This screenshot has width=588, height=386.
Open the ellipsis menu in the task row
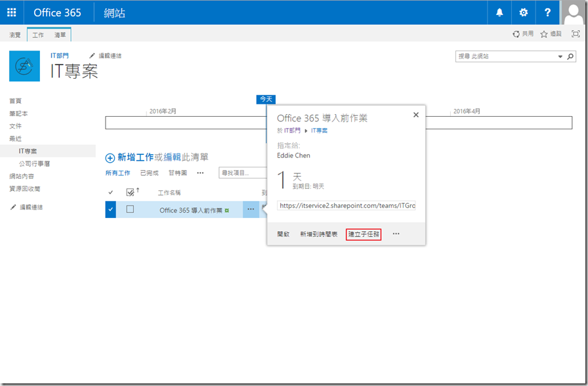pos(251,209)
